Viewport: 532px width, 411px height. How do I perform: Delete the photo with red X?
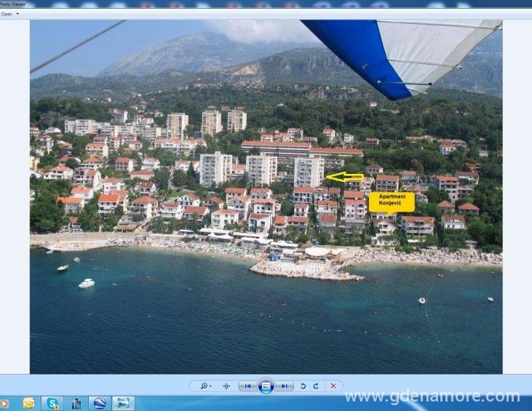[333, 386]
